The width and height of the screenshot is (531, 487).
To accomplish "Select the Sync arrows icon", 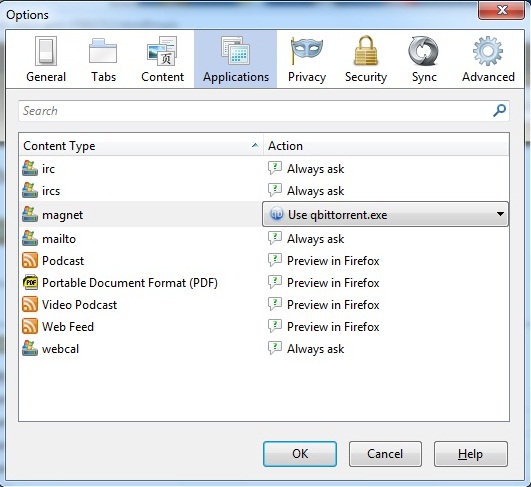I will pos(423,51).
